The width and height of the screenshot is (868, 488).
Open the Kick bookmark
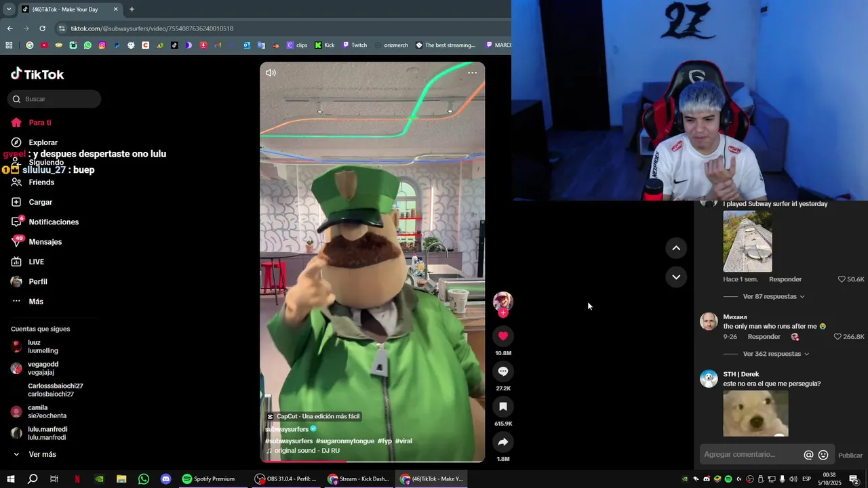324,45
